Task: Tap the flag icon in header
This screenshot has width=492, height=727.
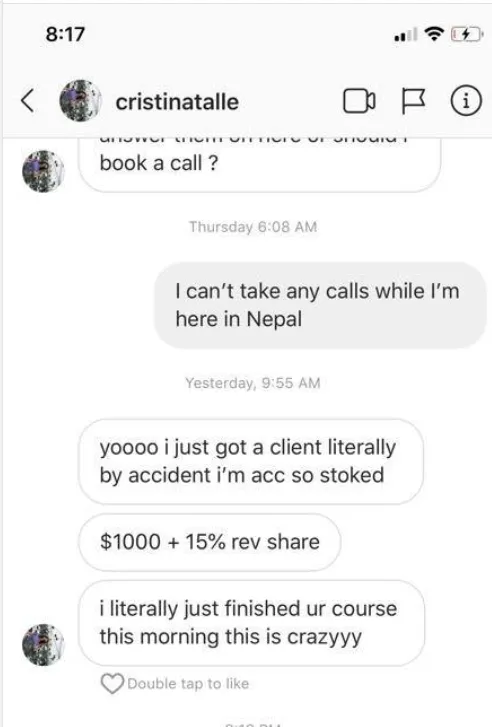Action: tap(413, 101)
